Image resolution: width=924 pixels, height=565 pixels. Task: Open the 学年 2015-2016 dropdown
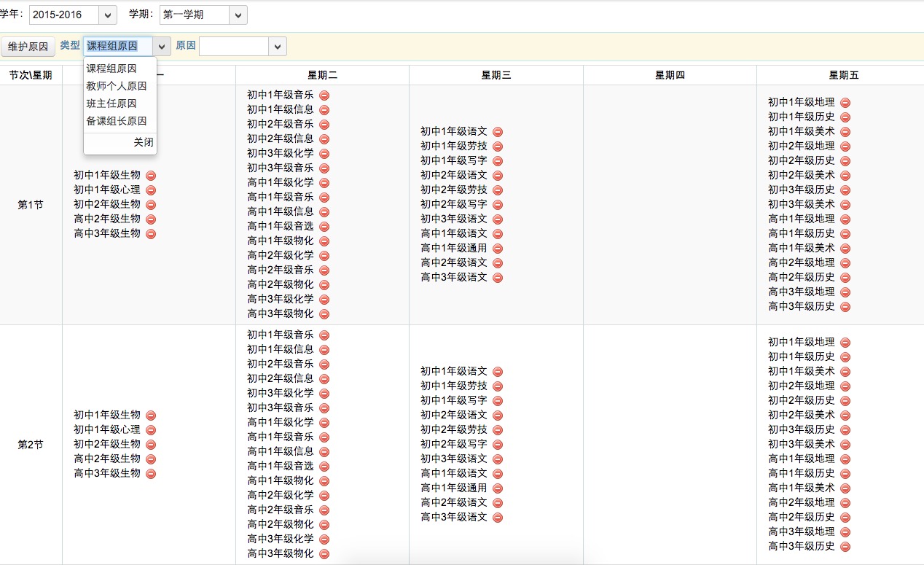(x=106, y=15)
